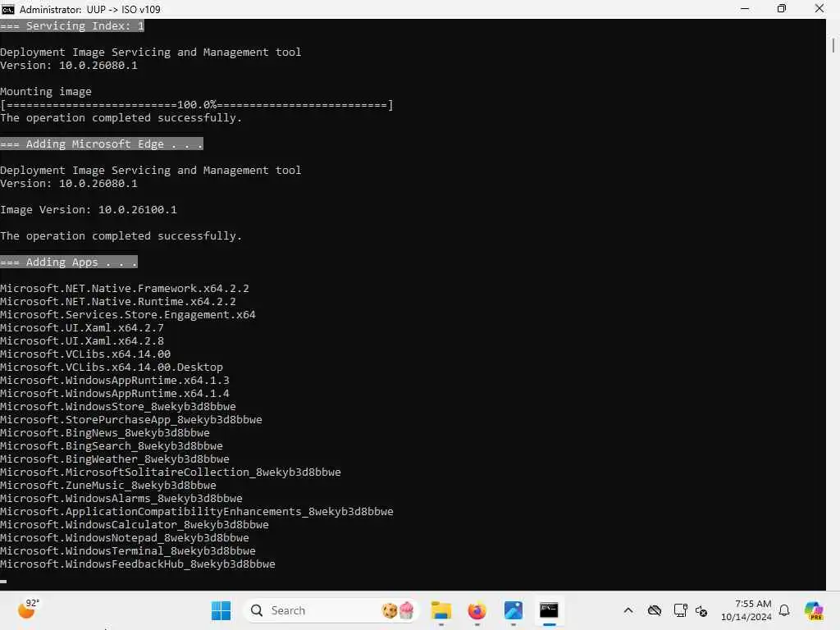This screenshot has width=840, height=630.
Task: Click the console window system menu icon
Action: coord(8,9)
